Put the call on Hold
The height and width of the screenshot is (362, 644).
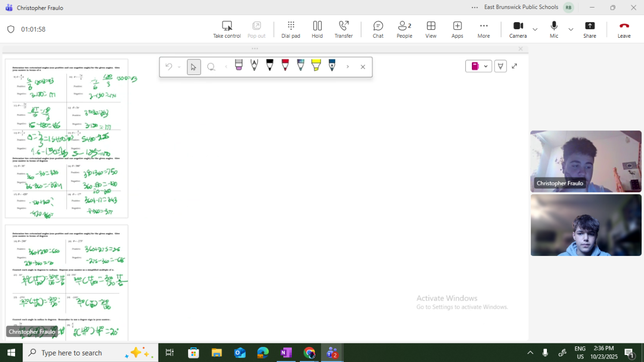click(x=317, y=29)
